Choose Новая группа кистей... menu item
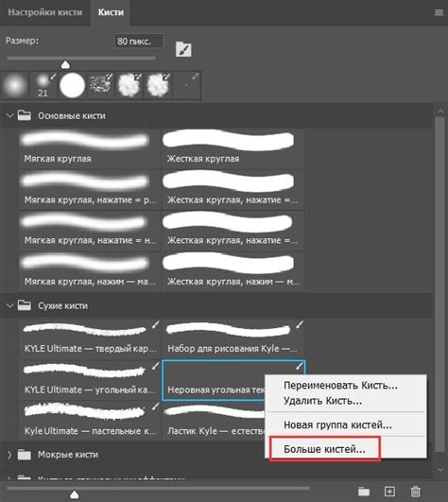Image resolution: width=448 pixels, height=502 pixels. pos(337,424)
